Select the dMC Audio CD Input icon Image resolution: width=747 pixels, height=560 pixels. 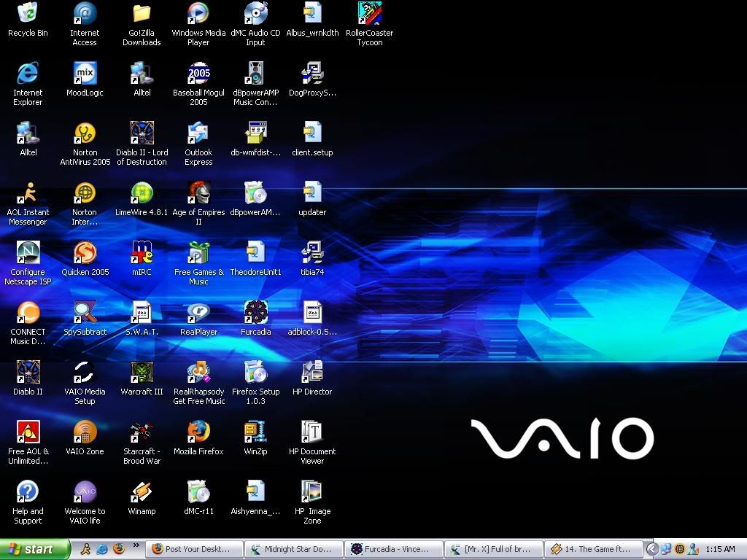click(255, 13)
